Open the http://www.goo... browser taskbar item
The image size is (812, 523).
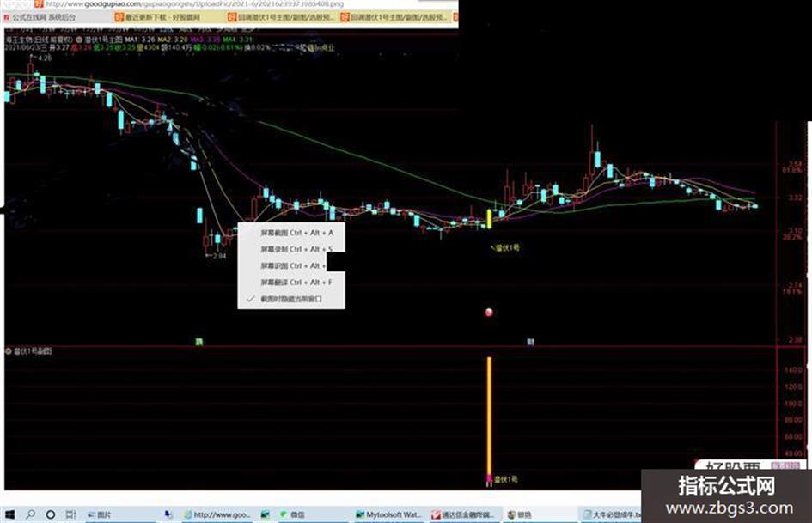pos(217,514)
